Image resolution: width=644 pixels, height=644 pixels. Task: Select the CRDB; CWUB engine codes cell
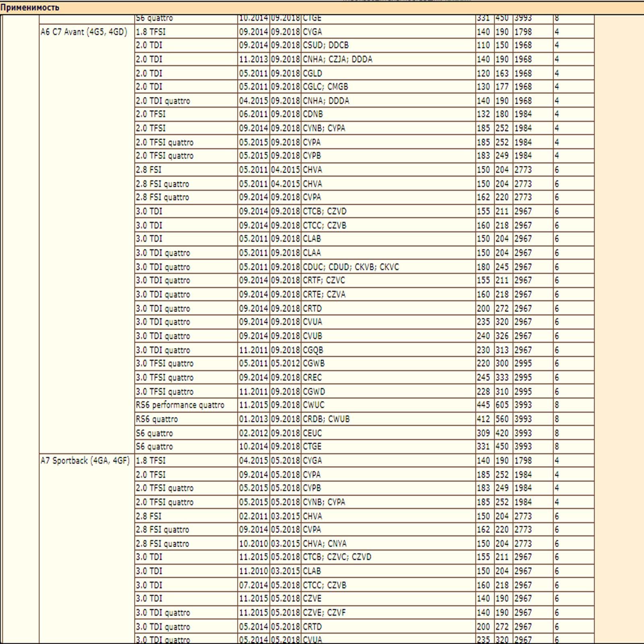pyautogui.click(x=326, y=419)
